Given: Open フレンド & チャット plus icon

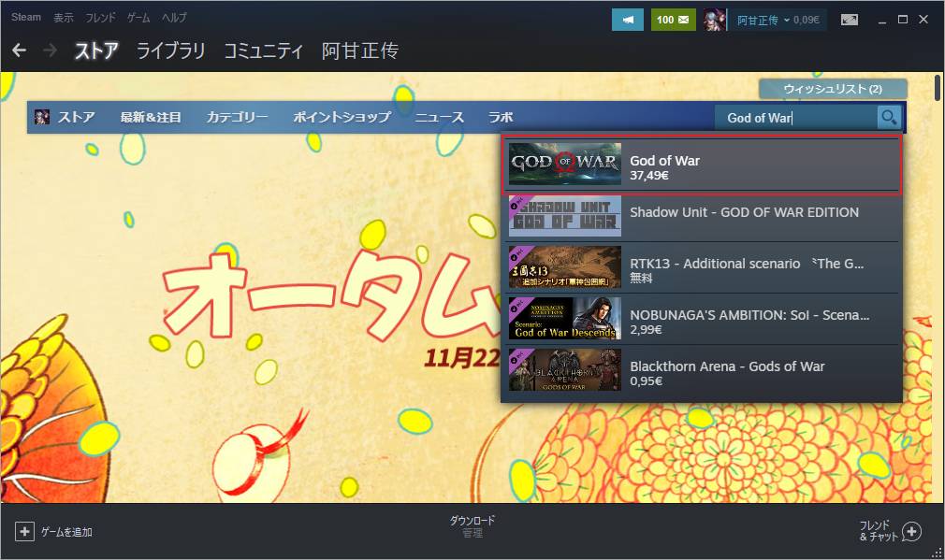Looking at the screenshot, I should (912, 532).
